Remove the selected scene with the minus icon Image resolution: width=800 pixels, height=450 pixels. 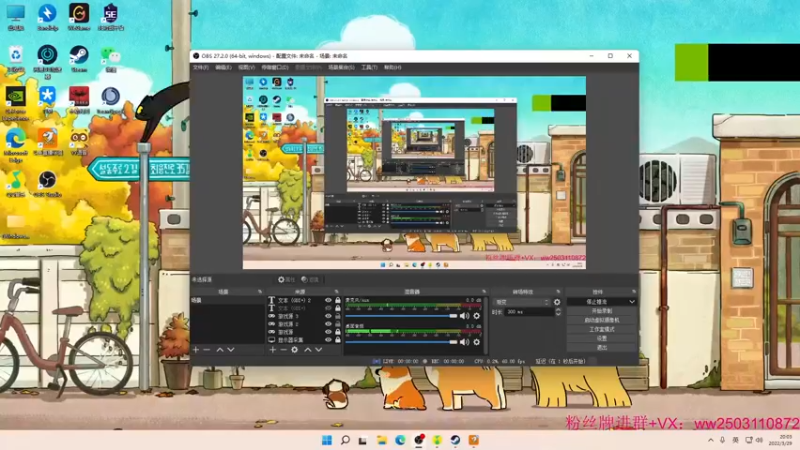pyautogui.click(x=207, y=350)
